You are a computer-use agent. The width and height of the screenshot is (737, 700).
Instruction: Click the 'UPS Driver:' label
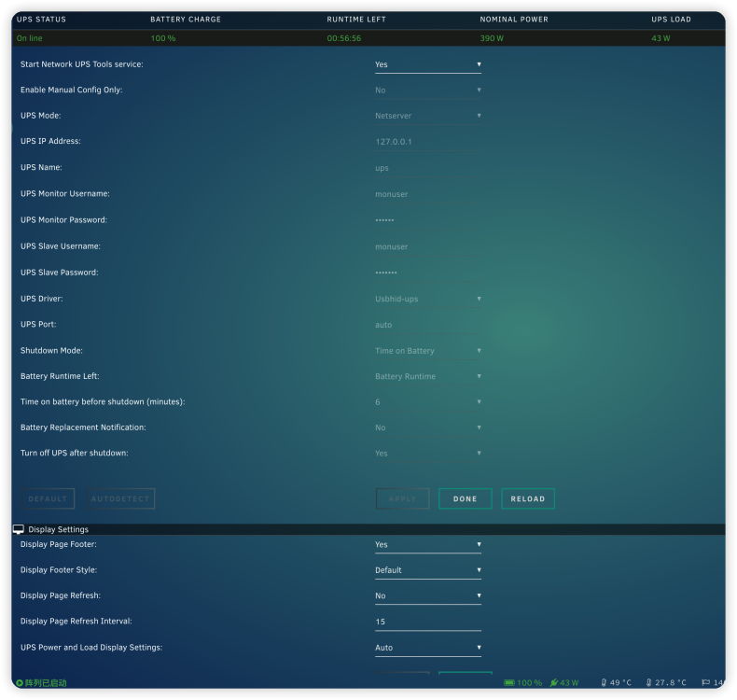[42, 299]
